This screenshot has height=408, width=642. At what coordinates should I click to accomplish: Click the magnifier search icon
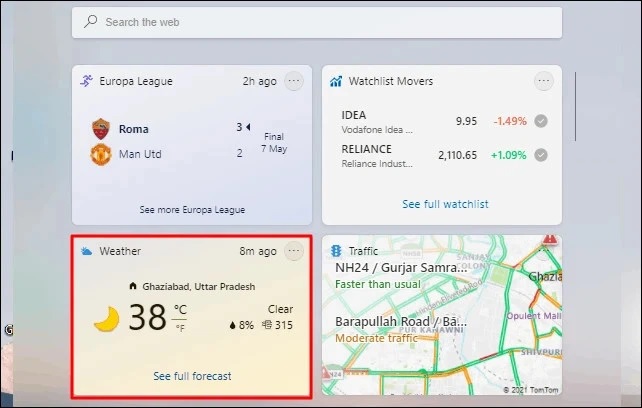click(90, 21)
